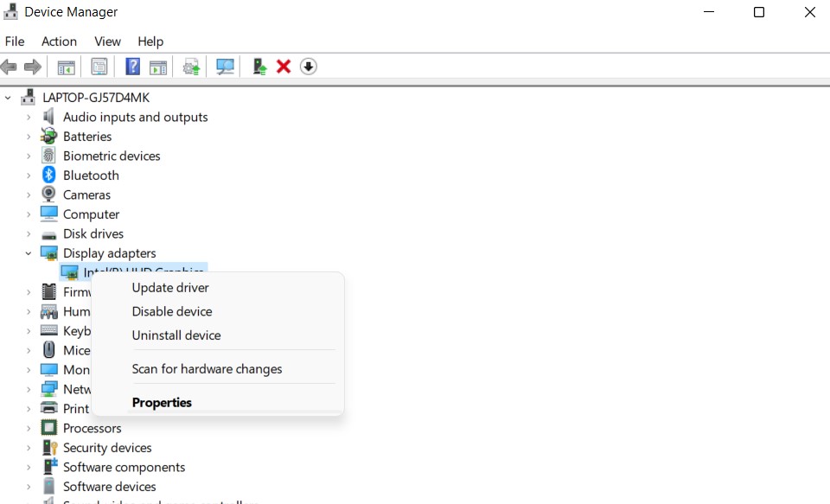Click the update driver toolbar icon
The height and width of the screenshot is (504, 830).
[192, 67]
